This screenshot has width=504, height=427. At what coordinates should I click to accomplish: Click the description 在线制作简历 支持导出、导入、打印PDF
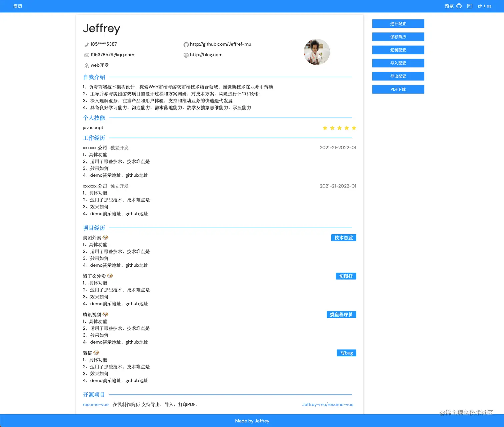156,404
